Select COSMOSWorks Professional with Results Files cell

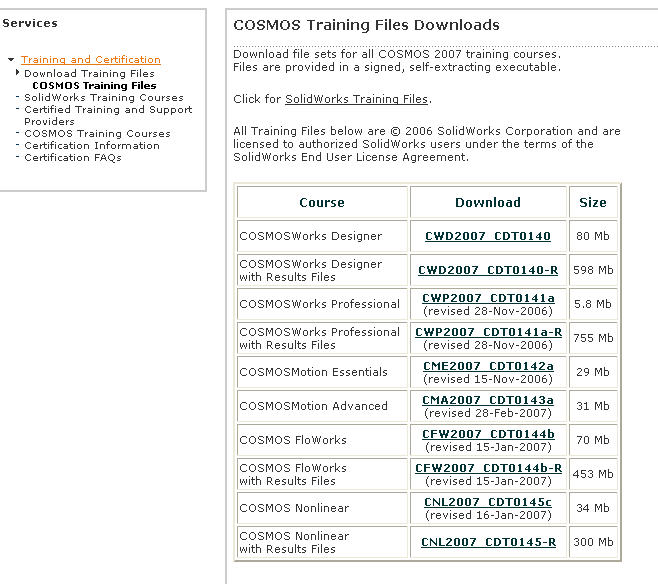322,338
